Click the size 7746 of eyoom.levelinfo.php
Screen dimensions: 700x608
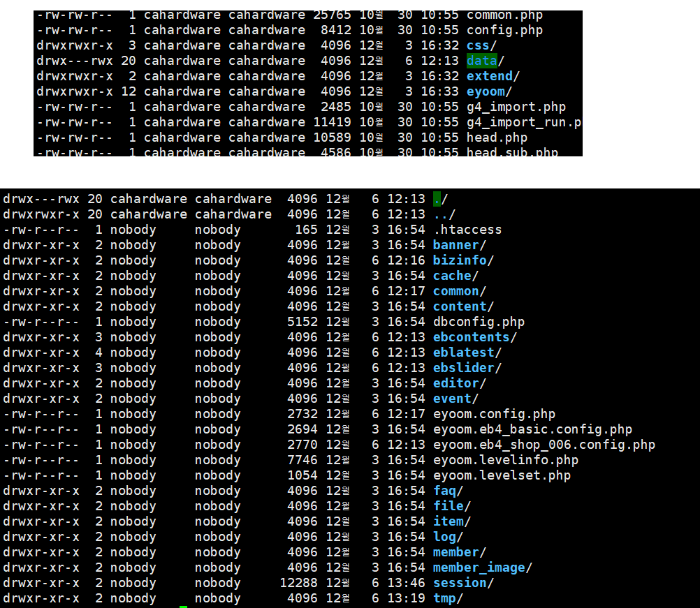[302, 460]
